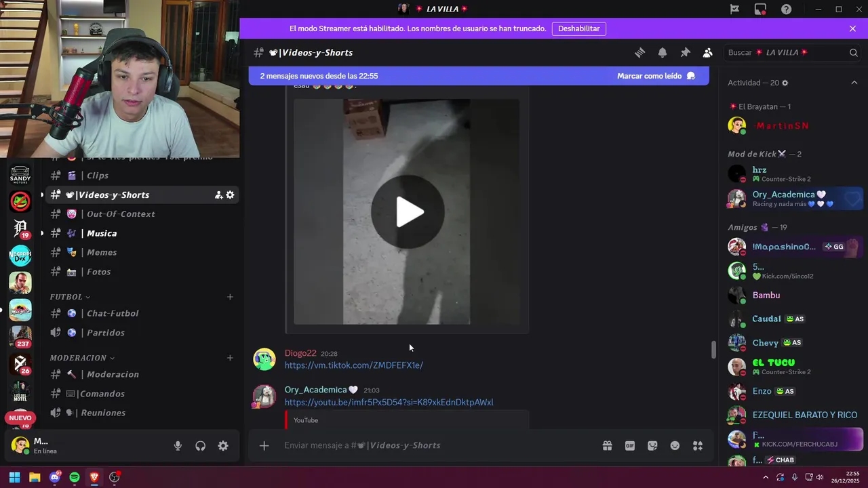This screenshot has height=488, width=868.
Task: Click the activity settings gear next to Actividad
Action: pyautogui.click(x=785, y=83)
